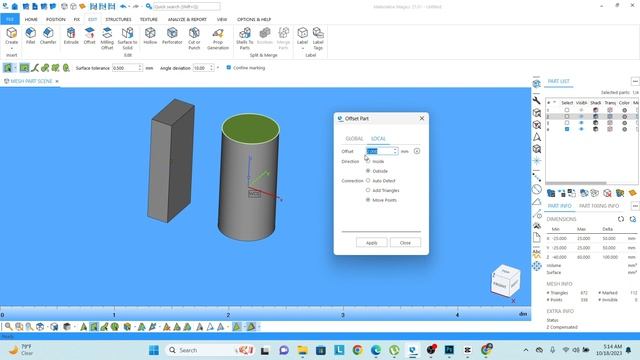The image size is (640, 360).
Task: Close the Offset Part dialog with the X
Action: click(x=422, y=118)
